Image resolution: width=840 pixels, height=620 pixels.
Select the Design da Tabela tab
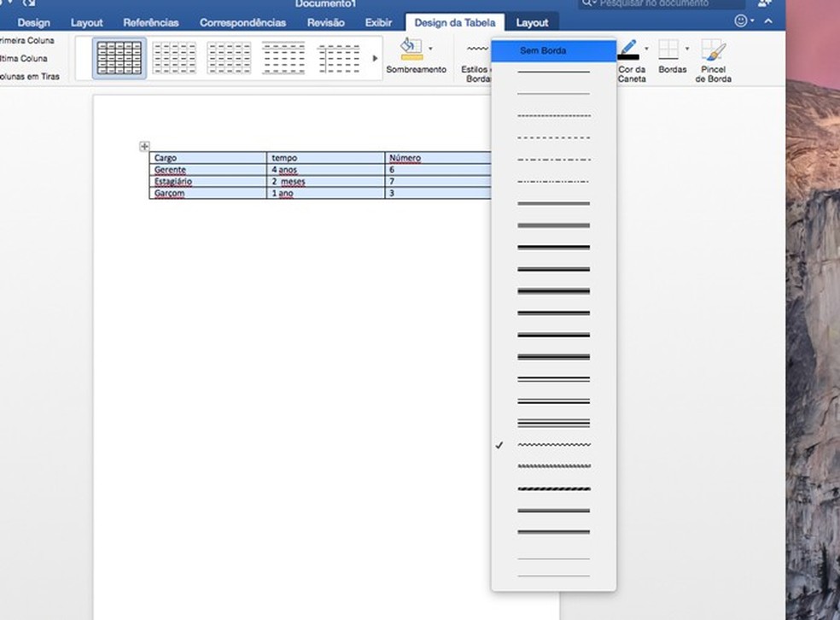(455, 22)
